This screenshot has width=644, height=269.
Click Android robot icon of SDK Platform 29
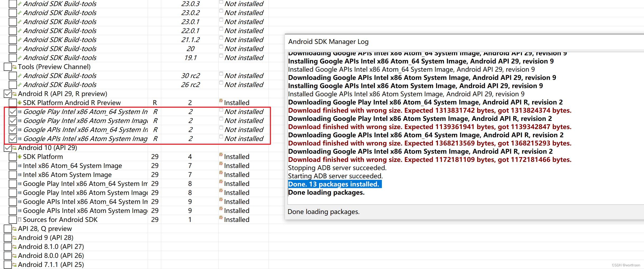[x=20, y=157]
